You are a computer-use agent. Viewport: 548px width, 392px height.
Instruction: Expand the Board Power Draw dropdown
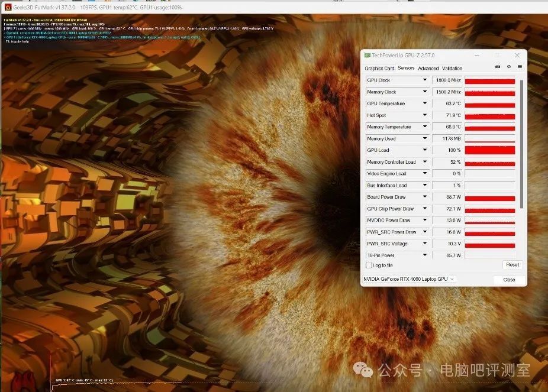pyautogui.click(x=425, y=197)
